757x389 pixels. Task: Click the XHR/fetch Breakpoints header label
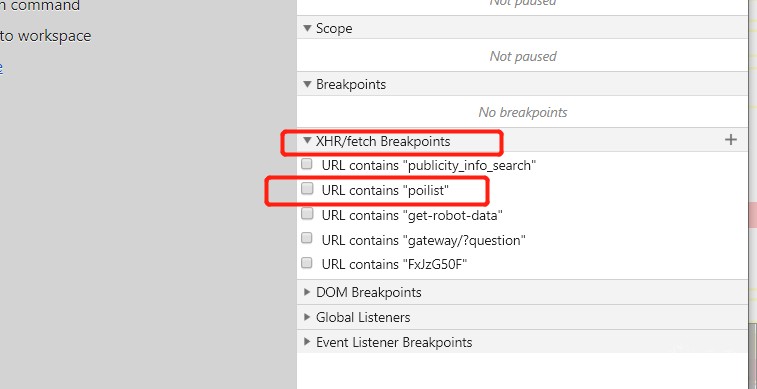point(383,141)
